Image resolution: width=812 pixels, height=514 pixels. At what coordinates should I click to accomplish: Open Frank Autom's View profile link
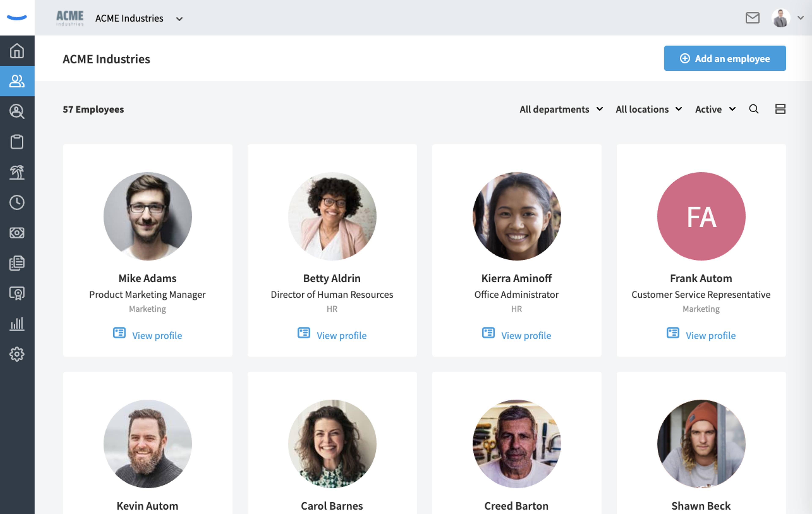click(x=711, y=336)
